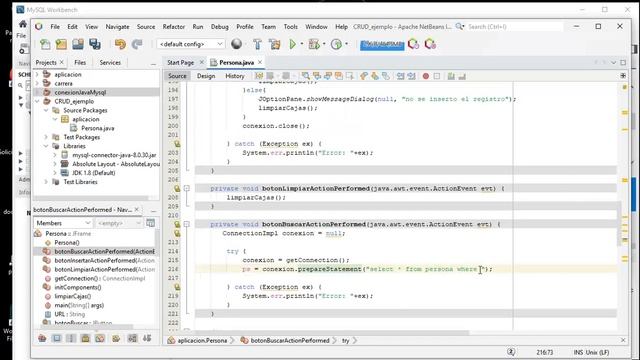Open the Run button dropdown arrow
The width and height of the screenshot is (640, 360).
pos(302,44)
